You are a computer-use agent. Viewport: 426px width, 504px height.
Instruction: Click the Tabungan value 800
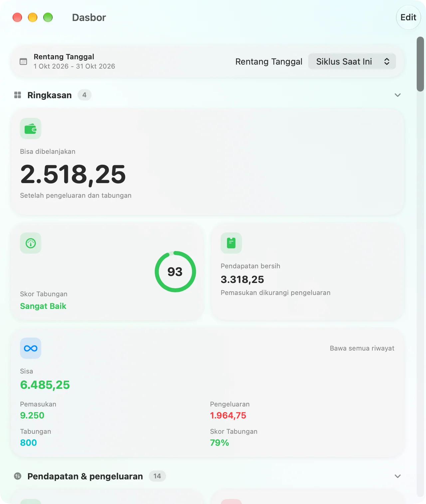click(28, 443)
